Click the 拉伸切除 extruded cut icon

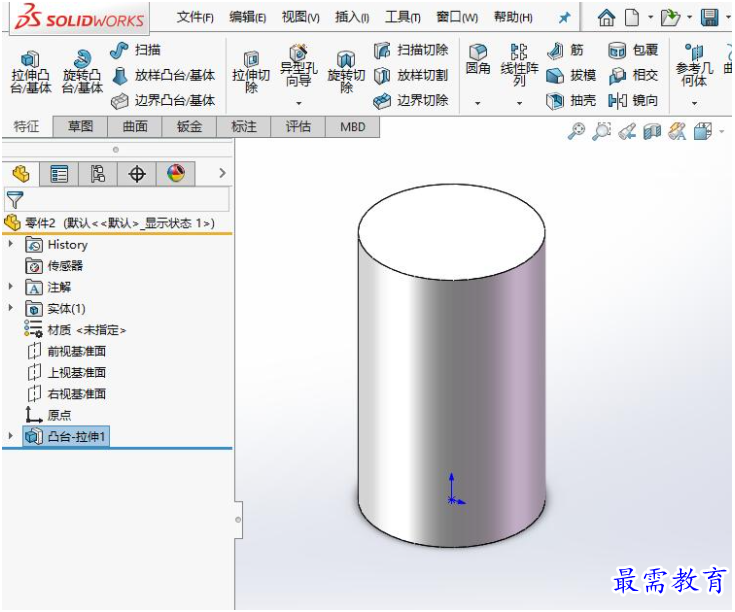pyautogui.click(x=251, y=72)
